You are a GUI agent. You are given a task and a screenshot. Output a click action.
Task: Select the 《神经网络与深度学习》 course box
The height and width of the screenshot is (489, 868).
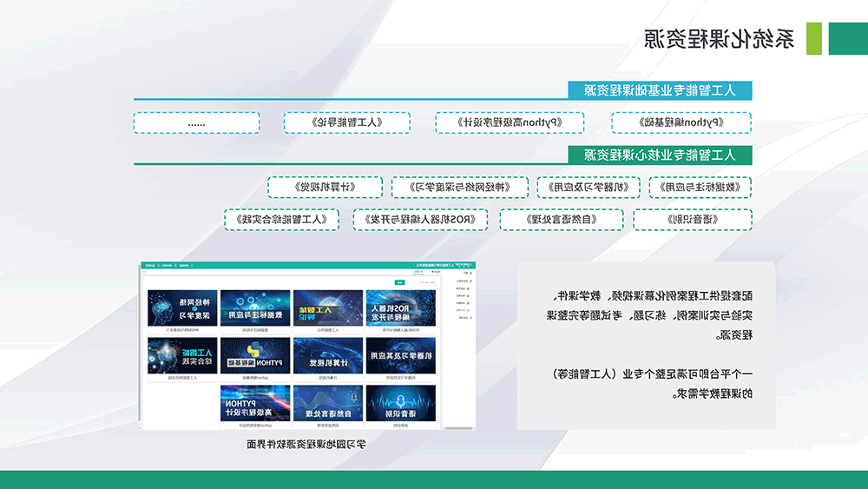pyautogui.click(x=459, y=188)
